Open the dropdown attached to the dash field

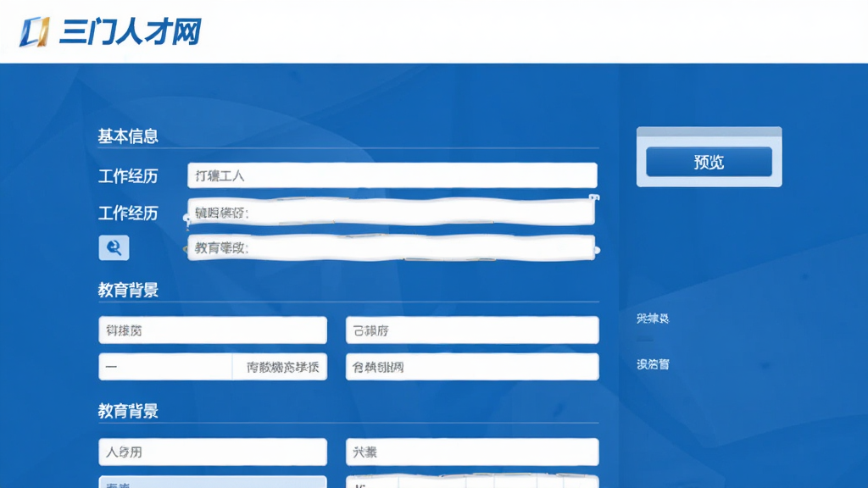280,367
